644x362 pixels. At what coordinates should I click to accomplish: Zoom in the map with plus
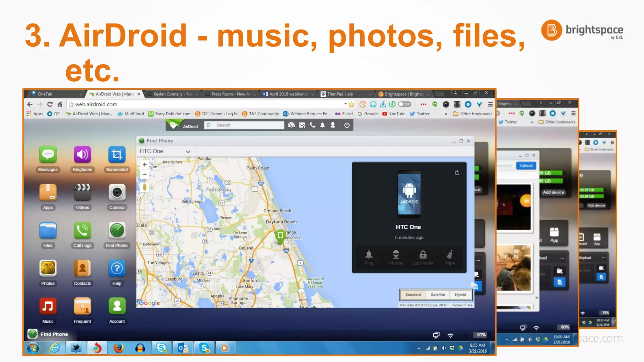point(145,165)
